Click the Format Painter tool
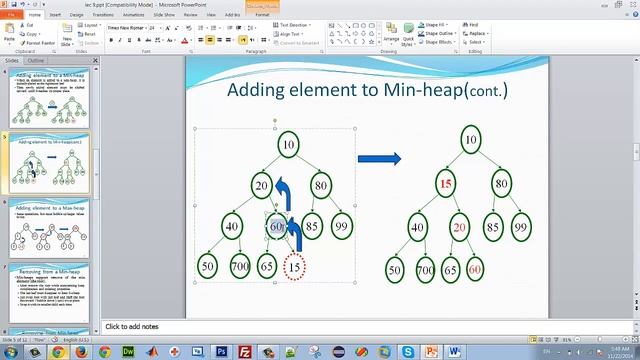The height and width of the screenshot is (360, 640). click(x=37, y=43)
